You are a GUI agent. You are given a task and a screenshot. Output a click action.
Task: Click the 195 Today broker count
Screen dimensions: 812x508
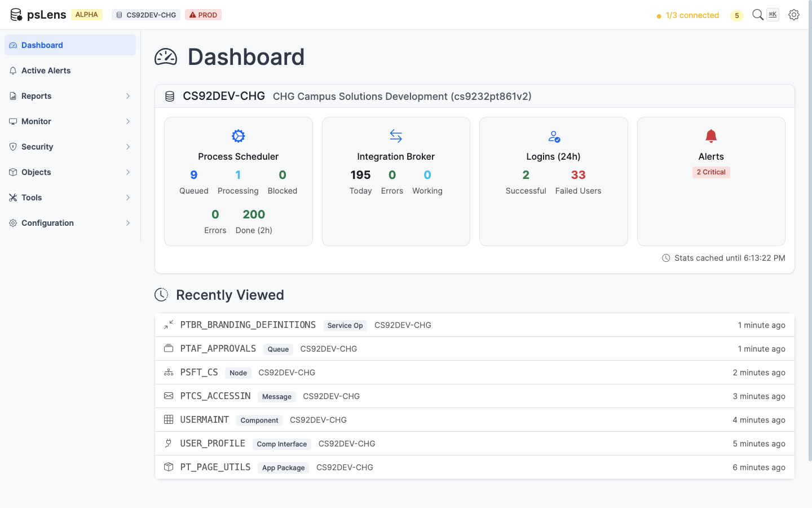[360, 182]
